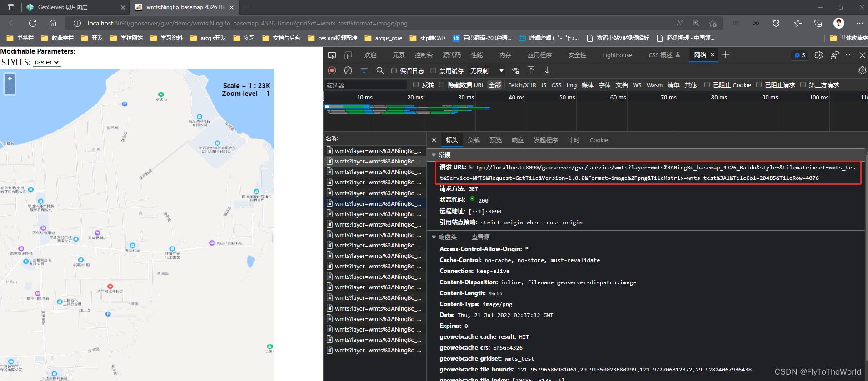Select the All filter button
The image size is (868, 381).
[x=494, y=85]
